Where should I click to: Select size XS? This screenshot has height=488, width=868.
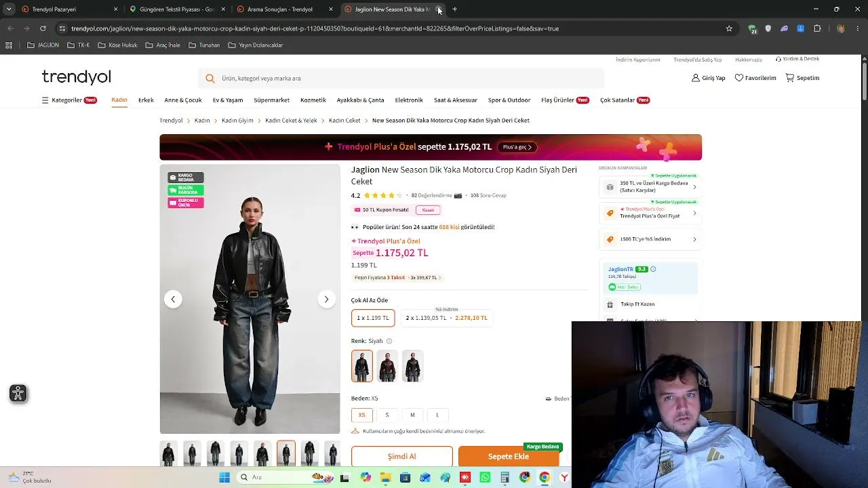pyautogui.click(x=361, y=415)
